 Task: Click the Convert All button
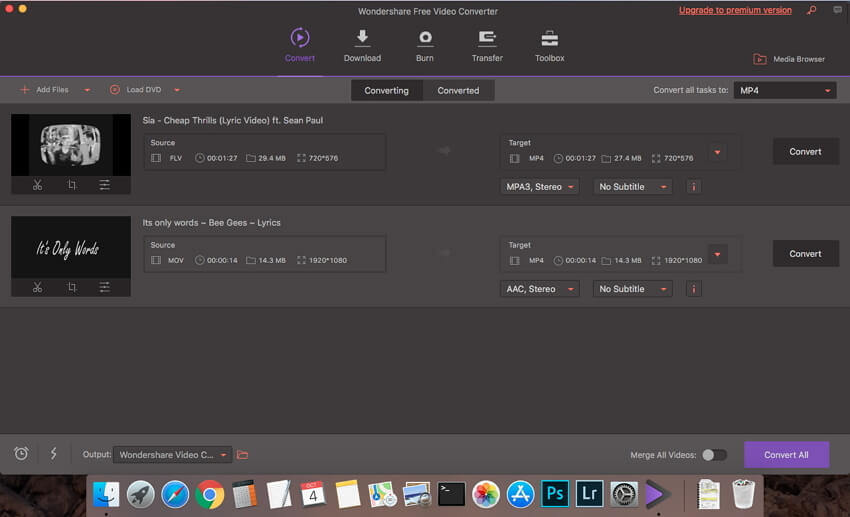(x=786, y=455)
